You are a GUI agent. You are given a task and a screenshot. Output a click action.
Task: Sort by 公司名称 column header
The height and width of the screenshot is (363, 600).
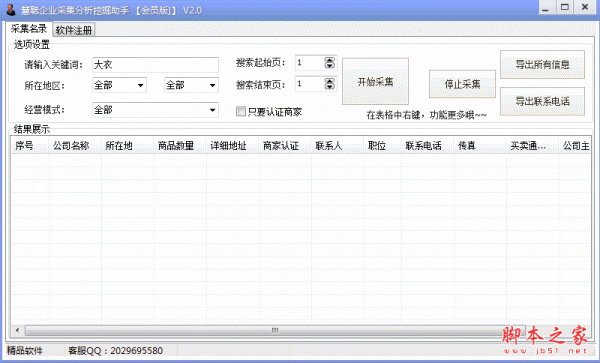(75, 145)
